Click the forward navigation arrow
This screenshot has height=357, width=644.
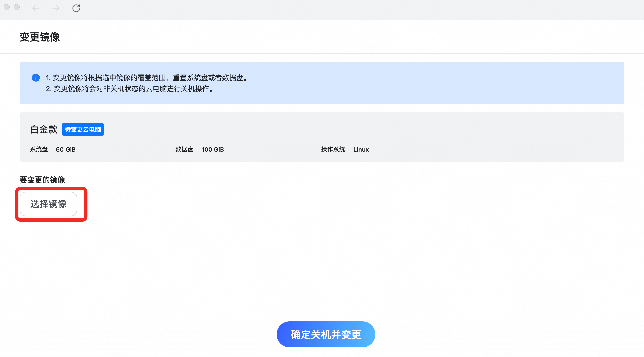[x=56, y=8]
